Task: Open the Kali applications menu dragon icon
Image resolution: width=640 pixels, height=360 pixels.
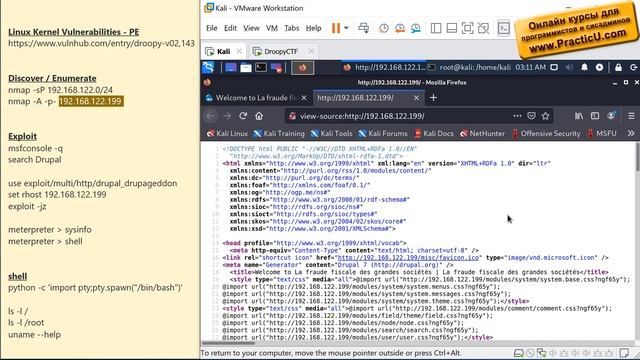Action: [208, 67]
